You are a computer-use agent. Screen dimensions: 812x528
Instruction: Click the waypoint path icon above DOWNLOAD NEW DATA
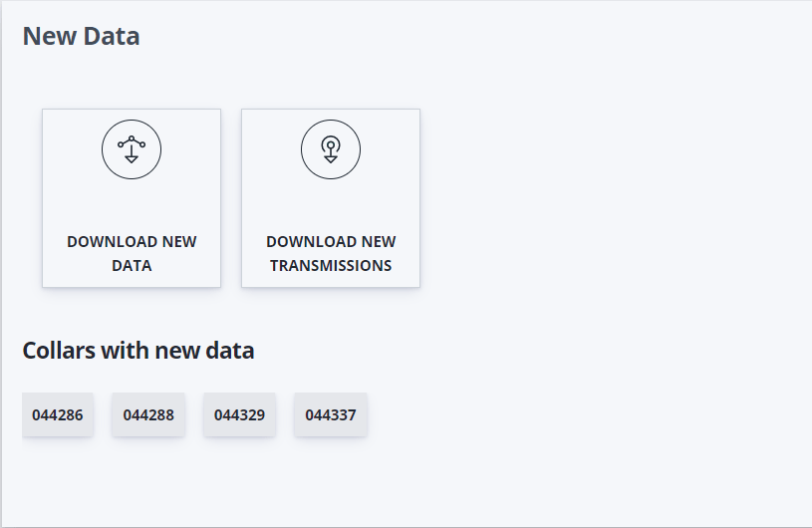132,149
